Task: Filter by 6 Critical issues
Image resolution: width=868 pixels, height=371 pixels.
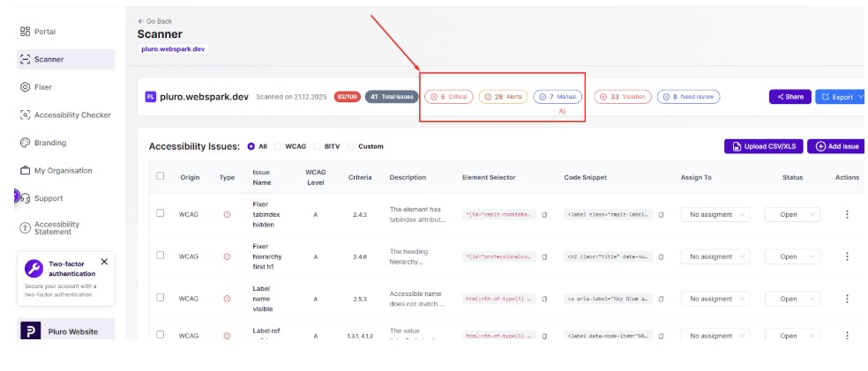Action: (449, 97)
